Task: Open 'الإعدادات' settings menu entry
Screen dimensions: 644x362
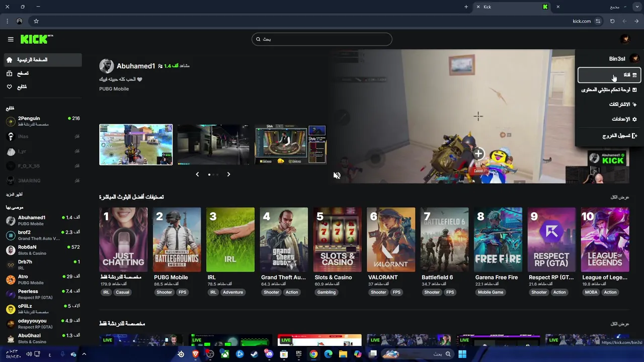Action: [609, 119]
